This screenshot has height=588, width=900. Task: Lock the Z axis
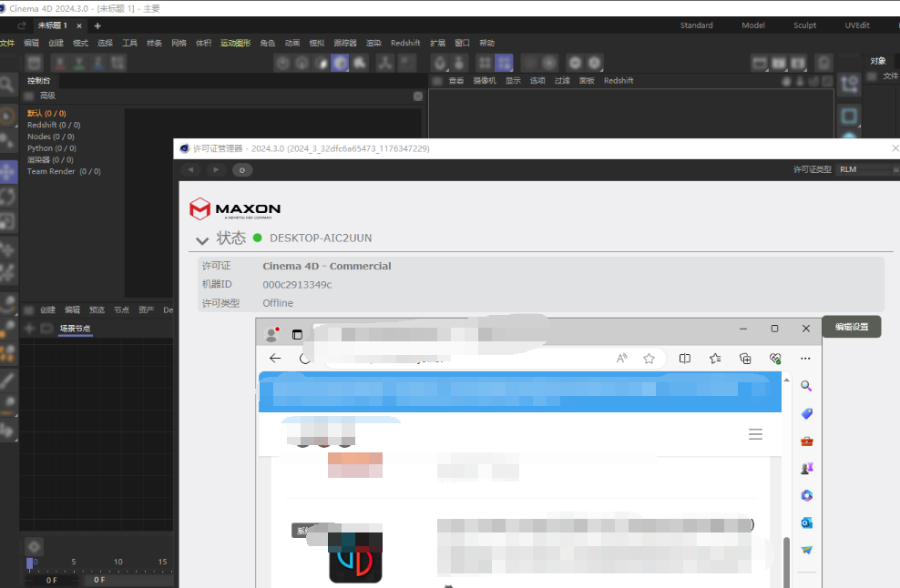98,63
